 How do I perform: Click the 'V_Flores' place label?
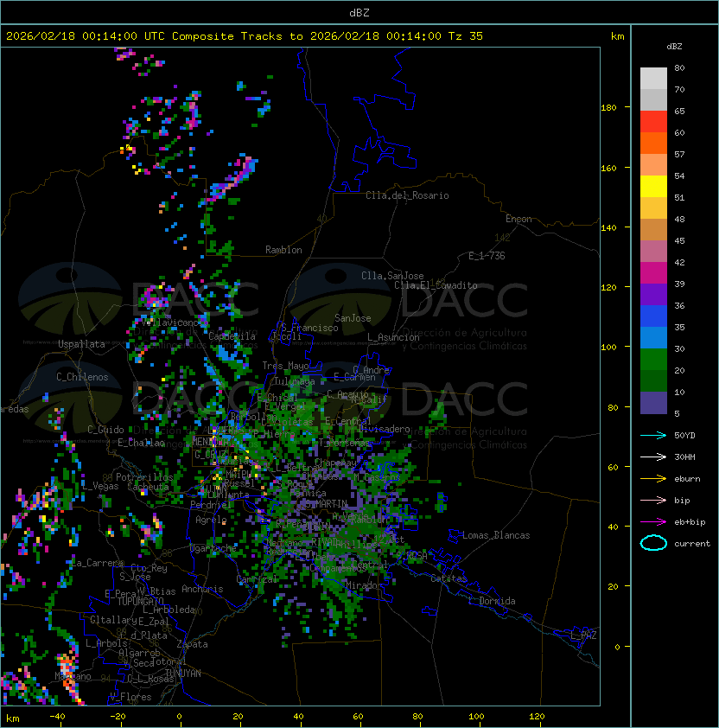click(x=130, y=697)
